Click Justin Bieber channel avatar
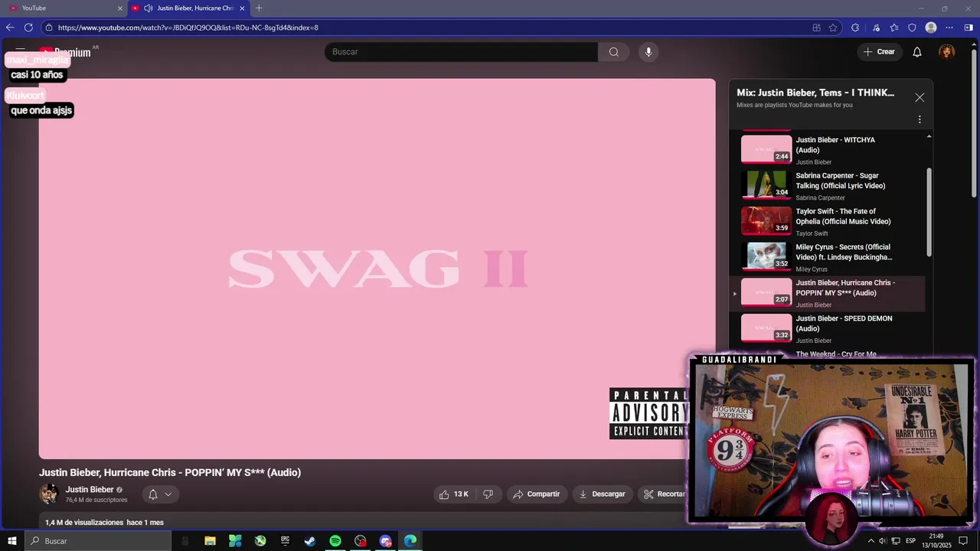 tap(49, 494)
